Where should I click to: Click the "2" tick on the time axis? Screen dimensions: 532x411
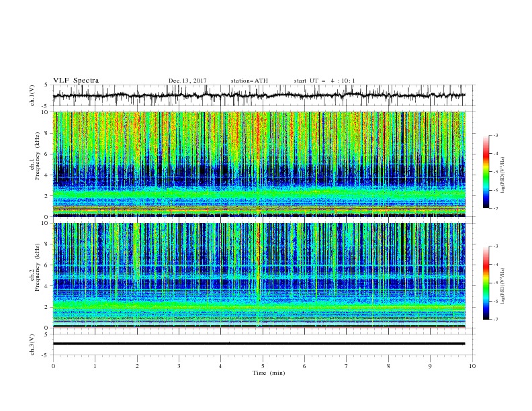click(x=137, y=366)
